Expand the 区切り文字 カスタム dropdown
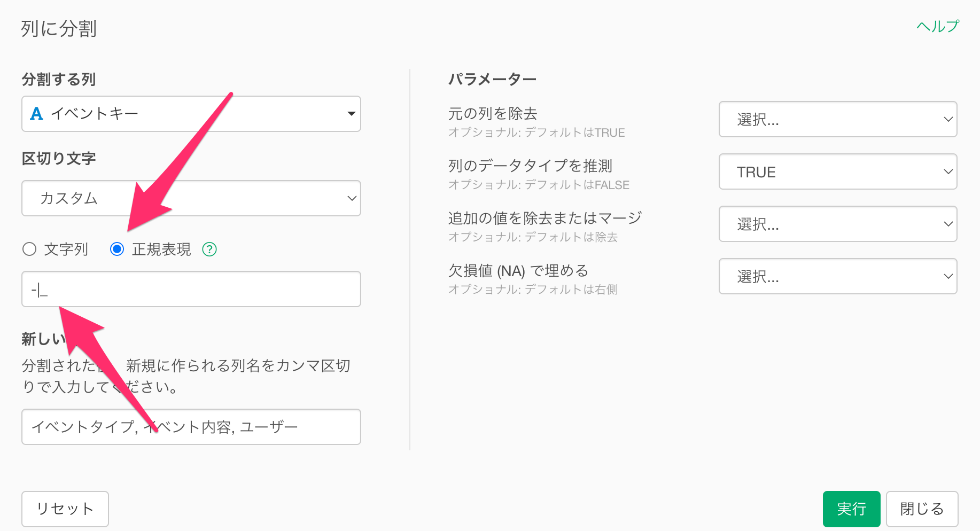The image size is (980, 531). click(x=191, y=198)
